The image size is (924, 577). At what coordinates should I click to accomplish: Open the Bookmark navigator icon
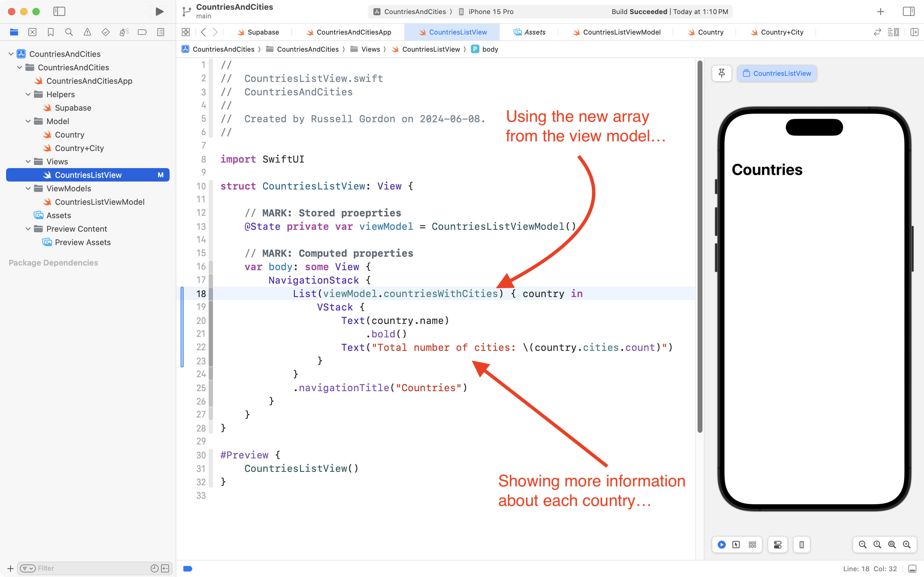click(51, 32)
